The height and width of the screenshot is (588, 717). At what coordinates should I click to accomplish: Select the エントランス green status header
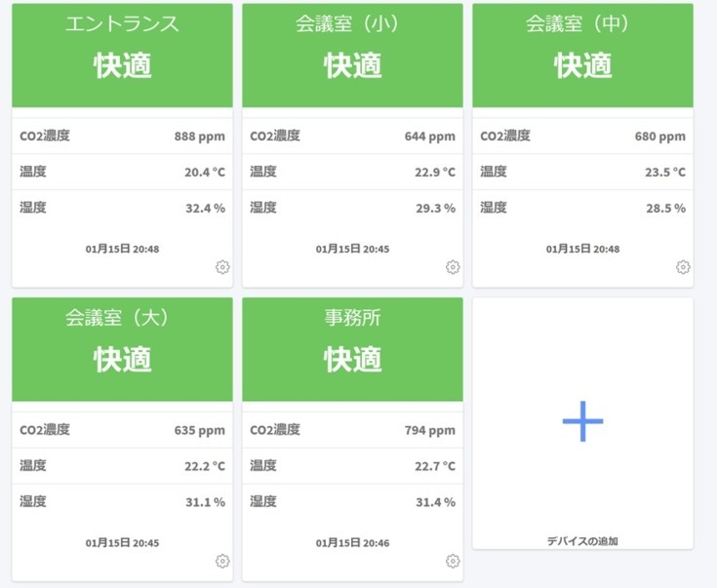(x=122, y=55)
